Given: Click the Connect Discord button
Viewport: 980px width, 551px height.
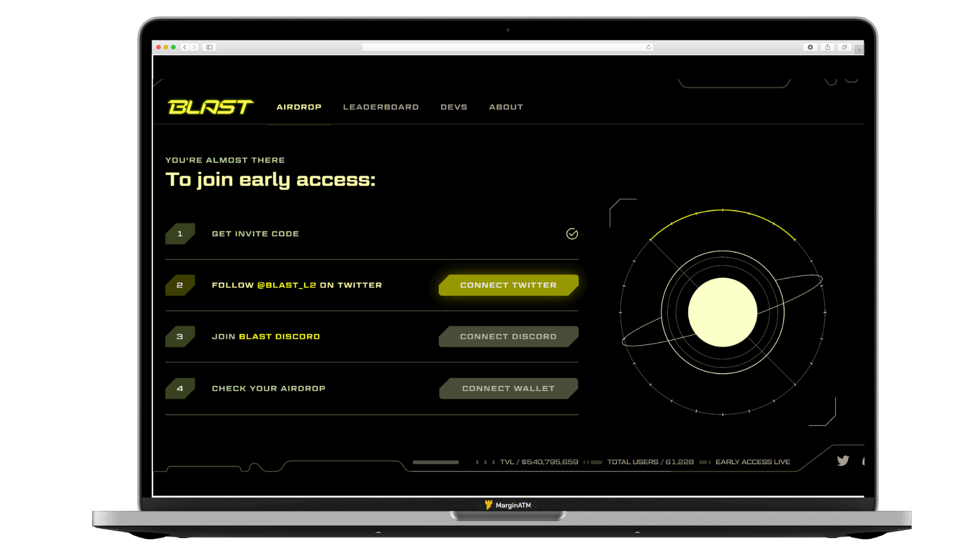Looking at the screenshot, I should tap(508, 336).
